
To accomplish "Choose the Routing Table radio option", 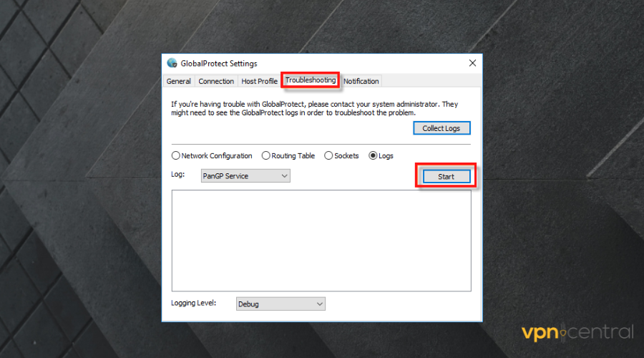I will coord(265,155).
